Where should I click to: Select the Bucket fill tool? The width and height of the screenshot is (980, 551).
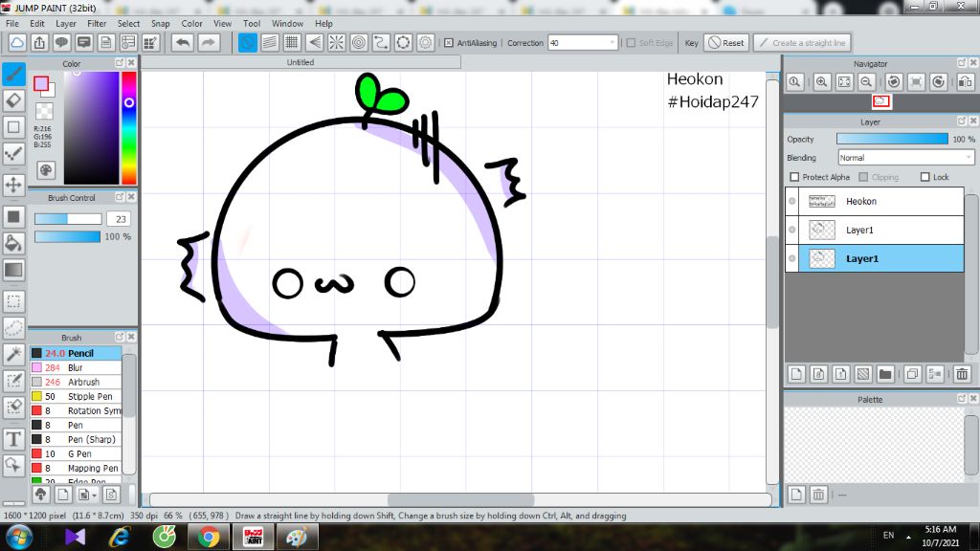click(13, 243)
